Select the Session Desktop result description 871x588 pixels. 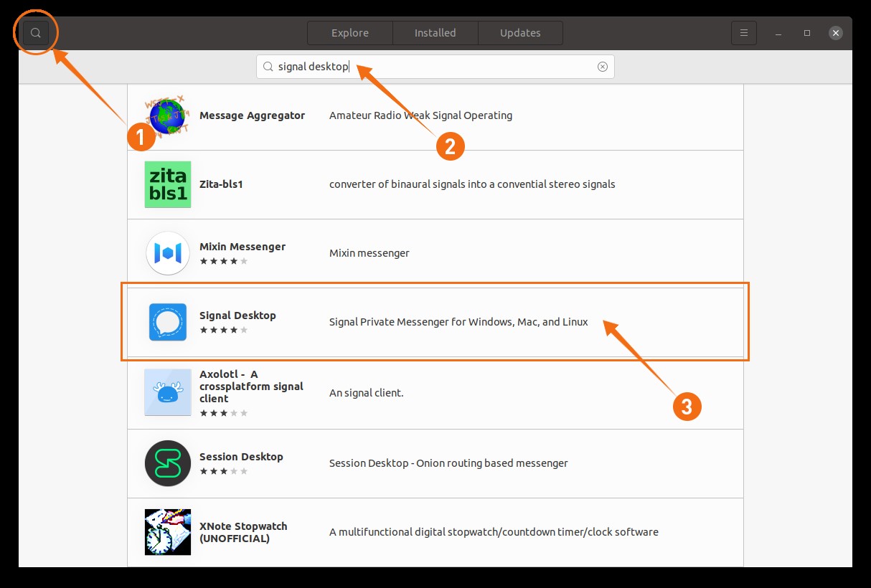click(x=448, y=463)
